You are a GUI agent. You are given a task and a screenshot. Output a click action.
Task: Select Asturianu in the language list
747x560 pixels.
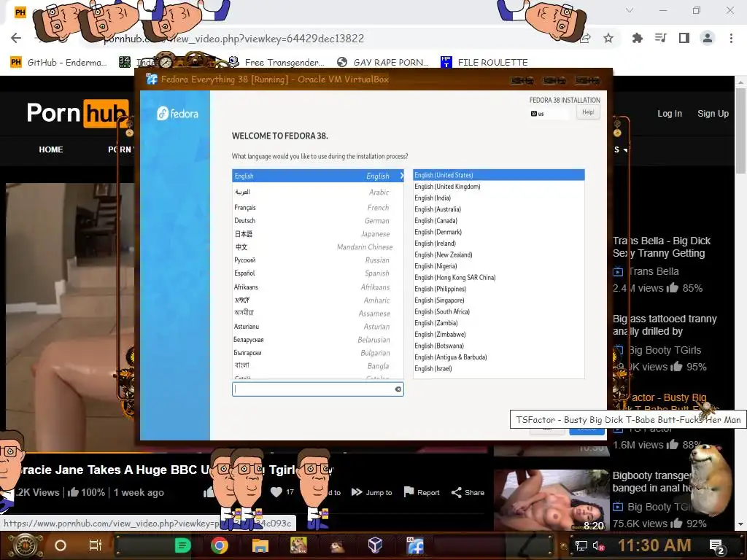tap(318, 327)
